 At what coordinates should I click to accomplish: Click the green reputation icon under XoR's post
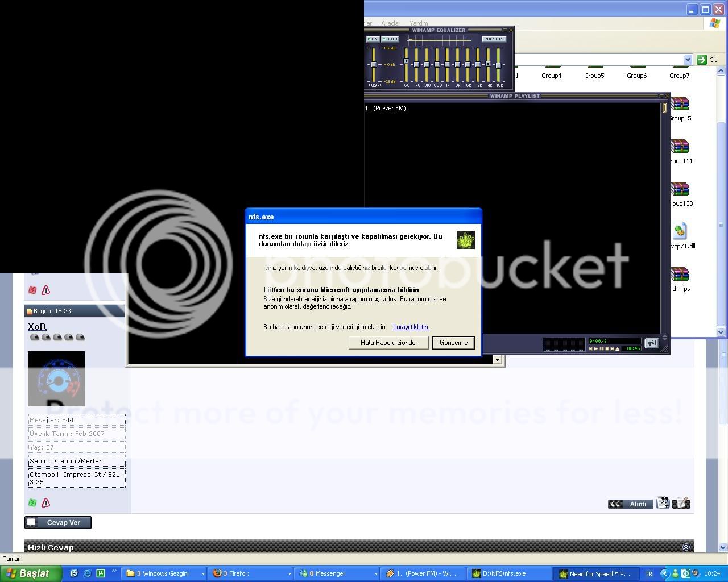click(x=32, y=502)
